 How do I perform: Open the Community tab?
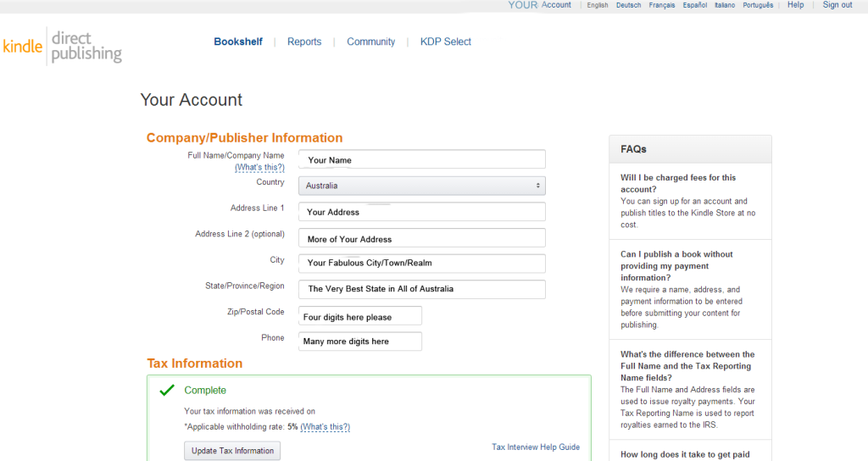pos(370,42)
